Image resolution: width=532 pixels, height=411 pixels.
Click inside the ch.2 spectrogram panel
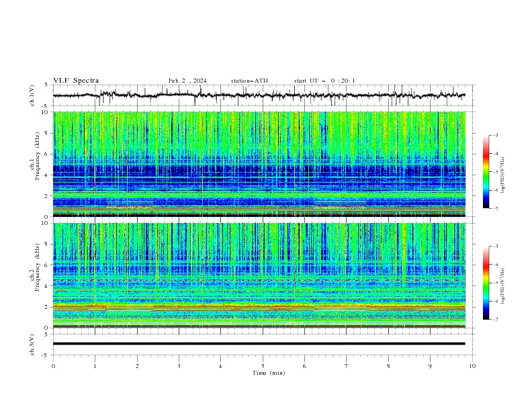point(259,275)
